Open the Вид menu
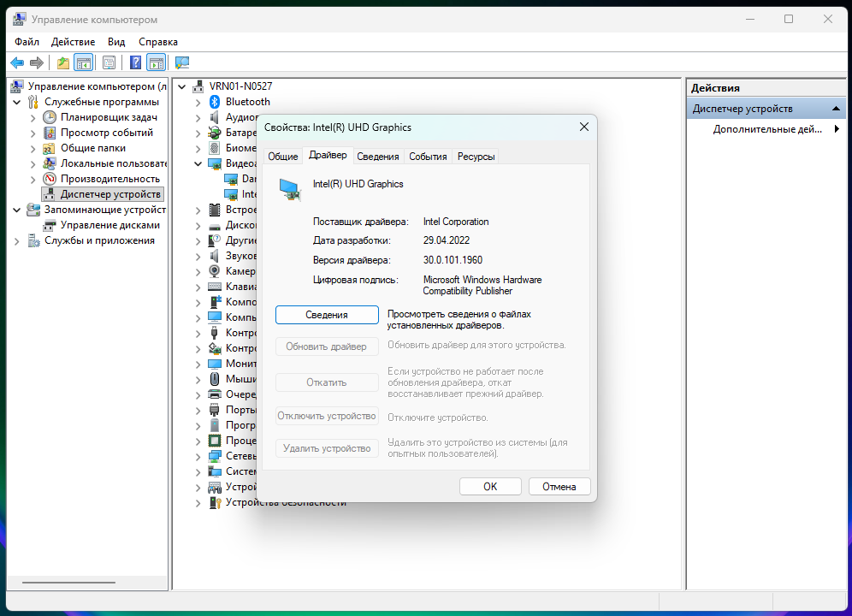852x616 pixels. click(116, 42)
